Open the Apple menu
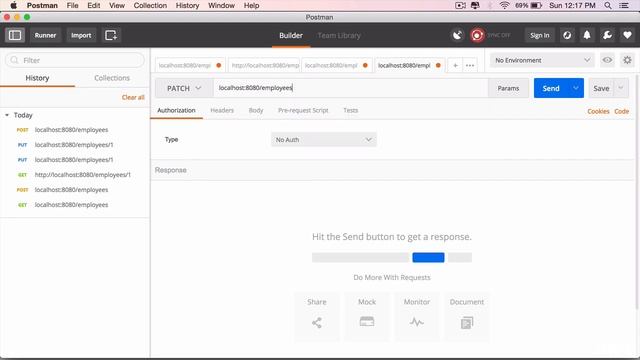 (x=13, y=5)
